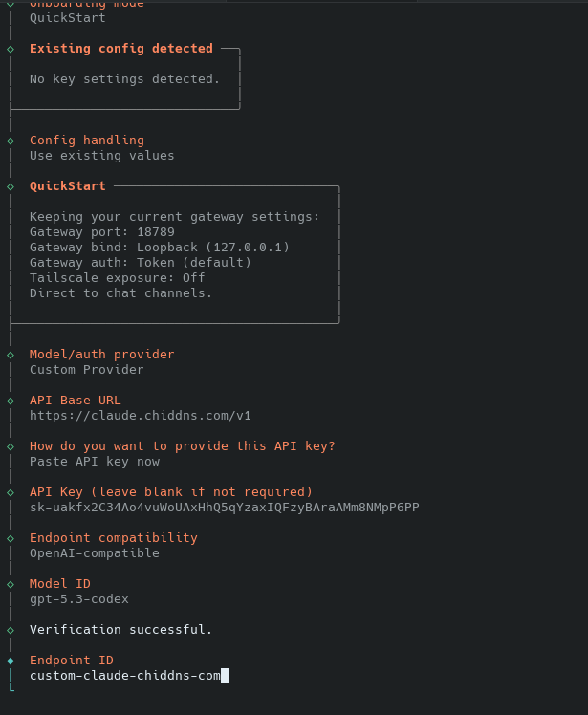Click the OpenAI-compatible answer
The image size is (588, 715).
pos(94,553)
